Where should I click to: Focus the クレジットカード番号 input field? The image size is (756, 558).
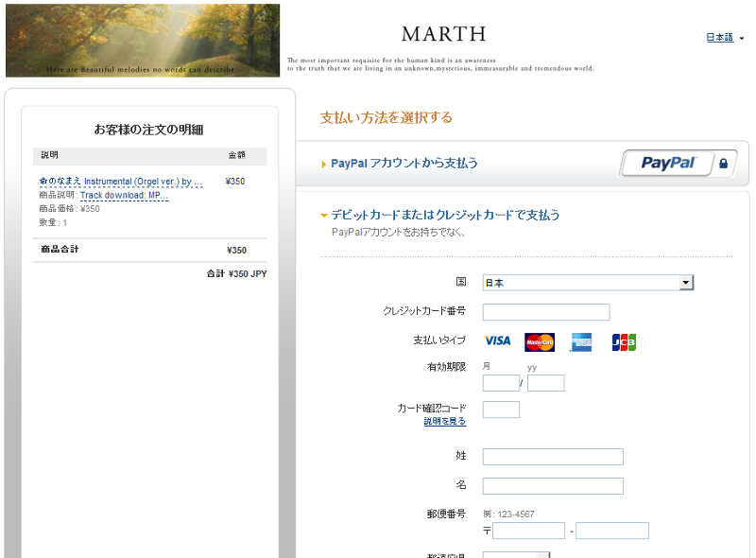tap(546, 312)
